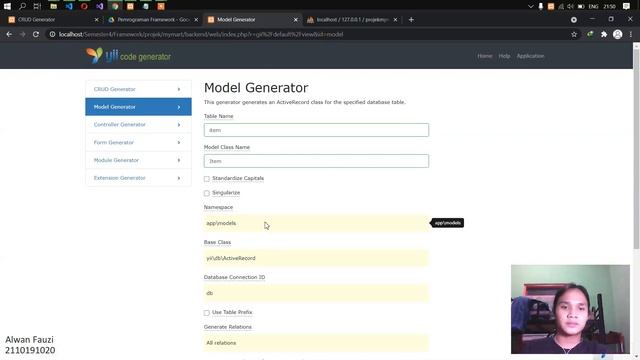Image resolution: width=640 pixels, height=360 pixels.
Task: Click the Generate Relations label
Action: pos(228,327)
